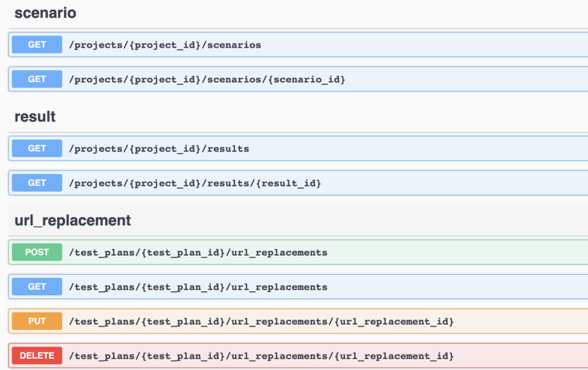588x370 pixels.
Task: Click the GET badge for /projects/{project_id}/results
Action: click(x=36, y=148)
